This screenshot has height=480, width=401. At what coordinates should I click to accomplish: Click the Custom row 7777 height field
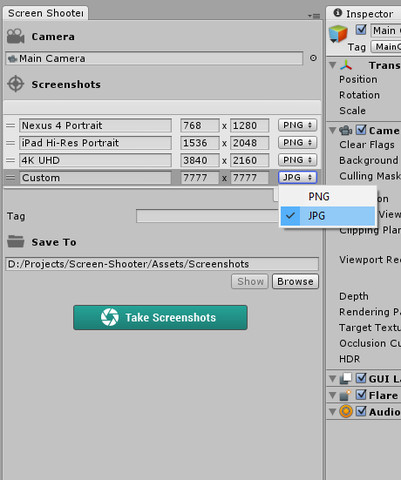(x=249, y=178)
